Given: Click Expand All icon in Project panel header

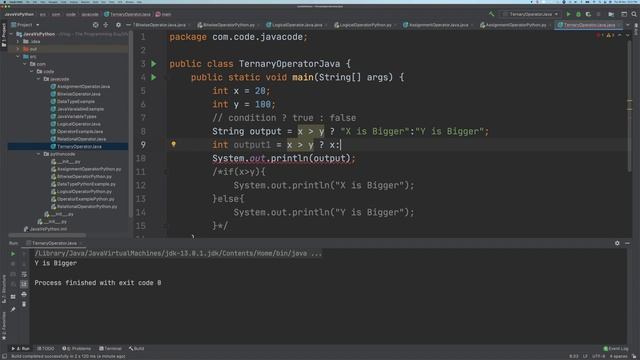Looking at the screenshot, I should pos(106,25).
